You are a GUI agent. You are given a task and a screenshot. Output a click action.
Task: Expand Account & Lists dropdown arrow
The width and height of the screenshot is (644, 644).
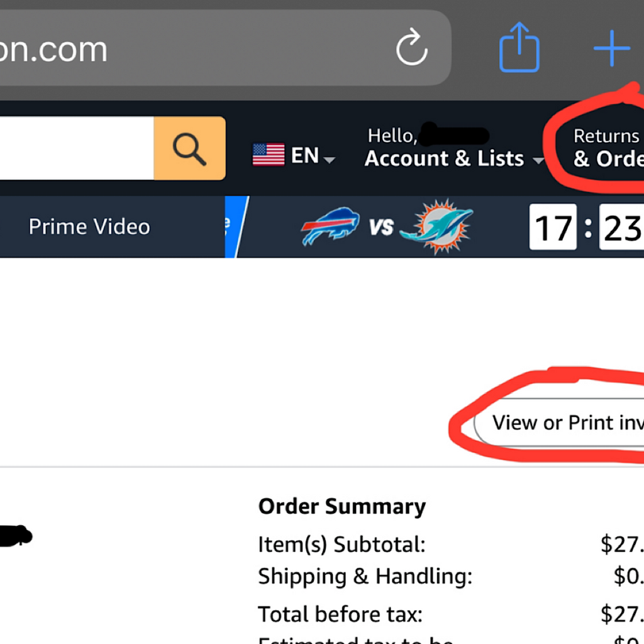point(538,160)
